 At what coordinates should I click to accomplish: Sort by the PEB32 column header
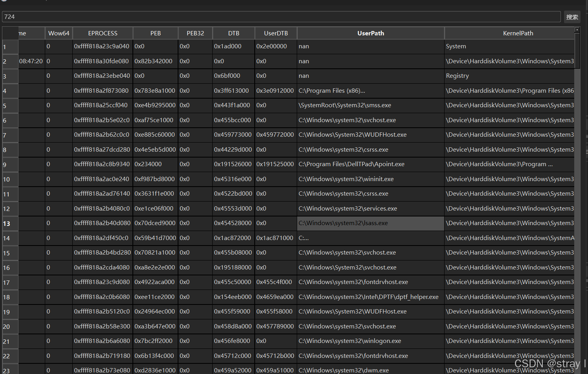coord(195,33)
